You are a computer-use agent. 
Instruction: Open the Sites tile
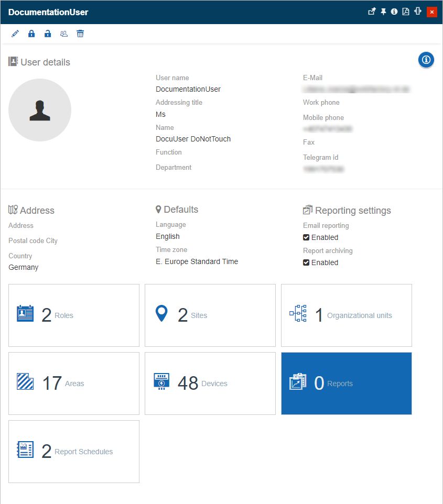pos(210,315)
